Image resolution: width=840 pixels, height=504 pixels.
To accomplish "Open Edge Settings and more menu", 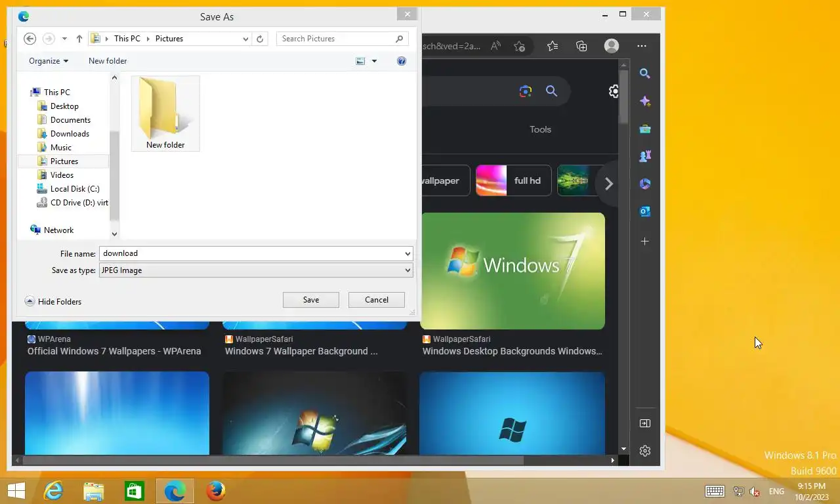I will pyautogui.click(x=642, y=46).
